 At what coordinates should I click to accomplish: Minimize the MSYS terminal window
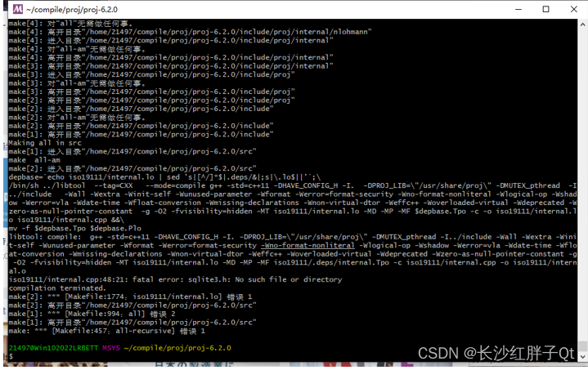518,9
